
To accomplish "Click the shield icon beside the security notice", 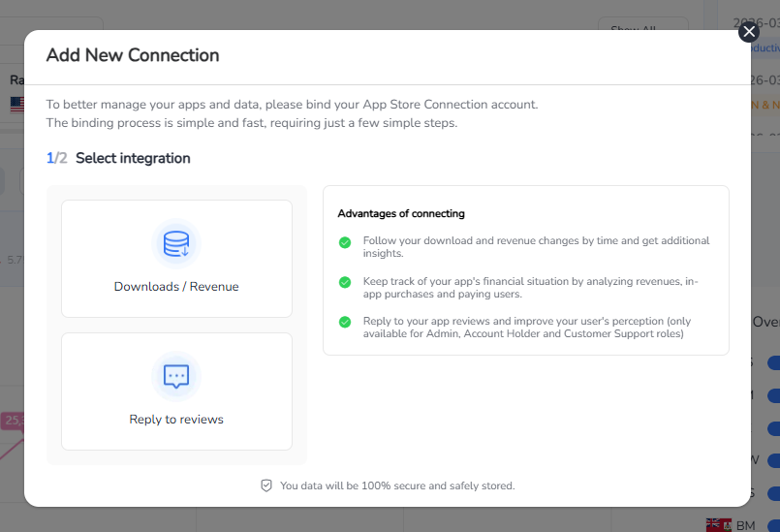I will coord(266,485).
